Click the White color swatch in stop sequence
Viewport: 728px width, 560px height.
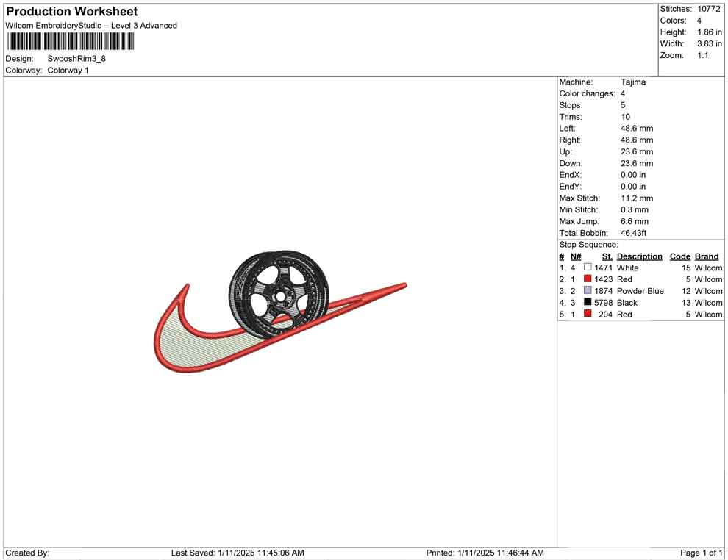588,268
